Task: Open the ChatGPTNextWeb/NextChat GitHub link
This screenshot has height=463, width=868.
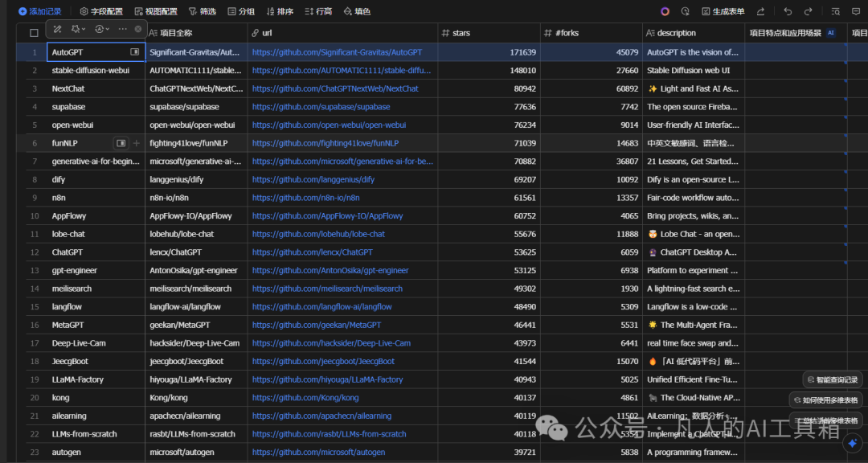Action: click(x=335, y=88)
